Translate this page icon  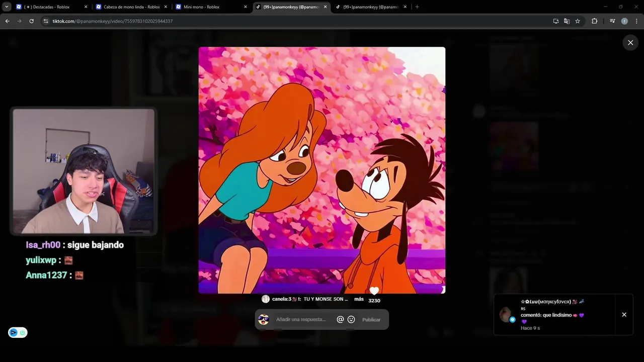(567, 21)
